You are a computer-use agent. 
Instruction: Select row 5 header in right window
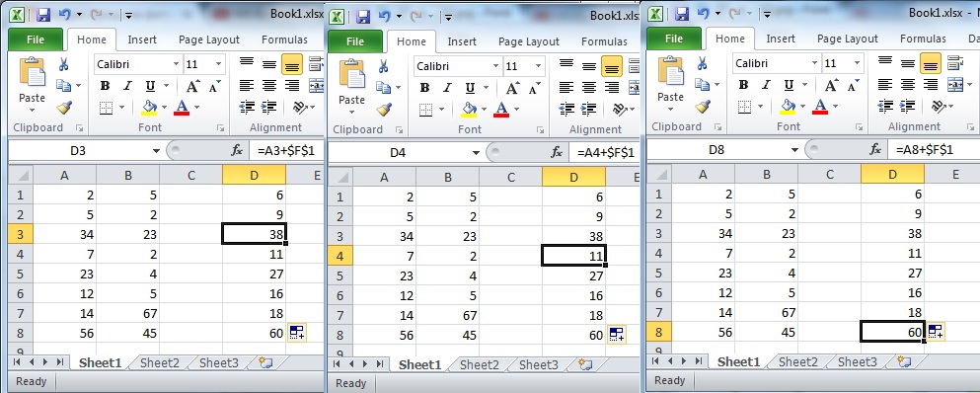(x=658, y=273)
